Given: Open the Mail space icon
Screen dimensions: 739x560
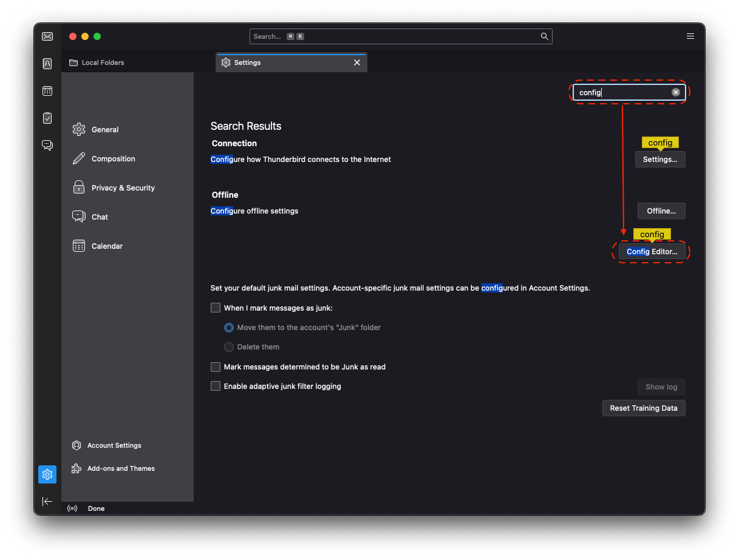Looking at the screenshot, I should pos(47,36).
